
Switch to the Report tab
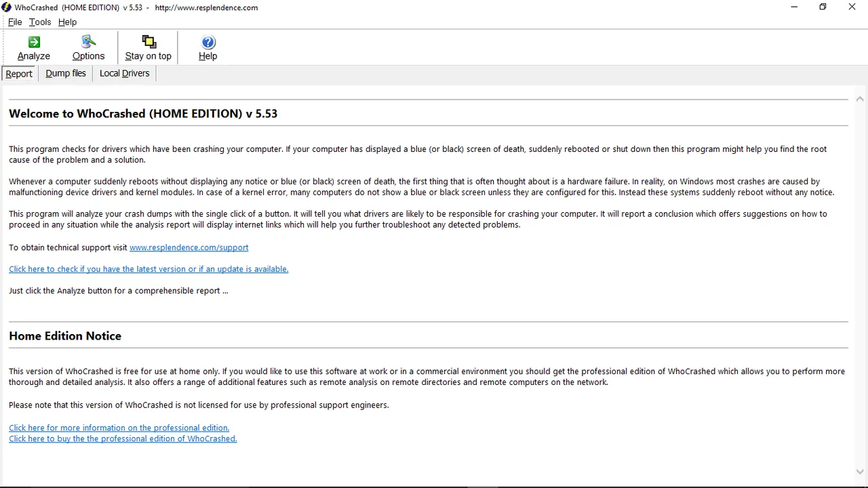pos(19,74)
